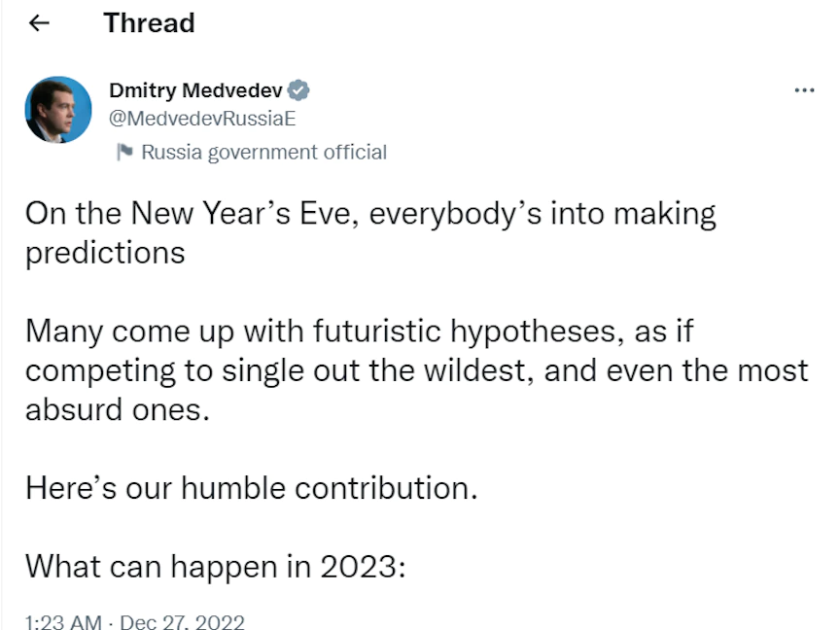Click the "On the New Year's Eve" line

coord(369,214)
